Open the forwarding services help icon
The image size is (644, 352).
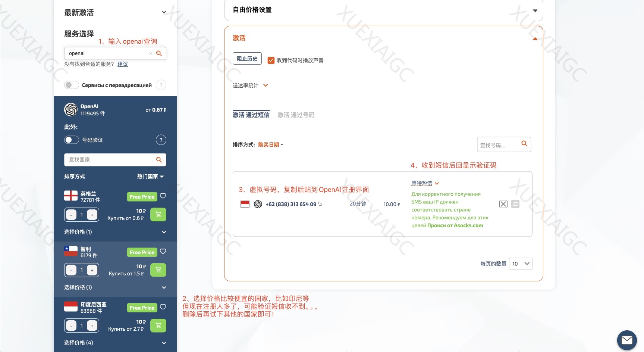coord(161,85)
